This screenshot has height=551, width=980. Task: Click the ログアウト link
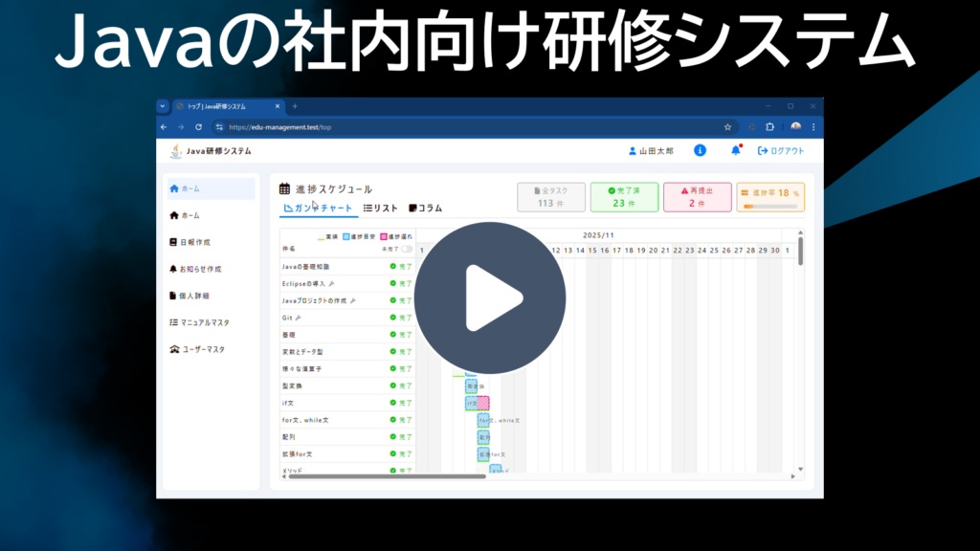coord(781,151)
